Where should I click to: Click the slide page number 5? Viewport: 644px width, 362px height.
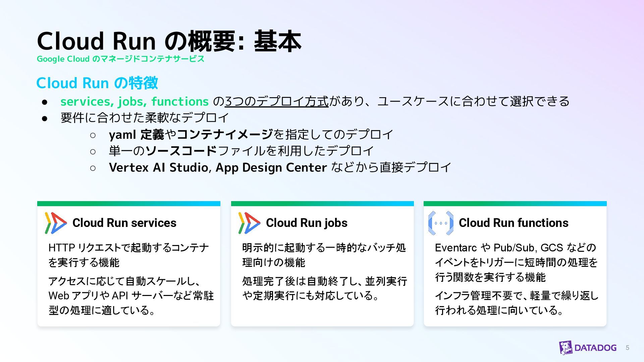(627, 348)
